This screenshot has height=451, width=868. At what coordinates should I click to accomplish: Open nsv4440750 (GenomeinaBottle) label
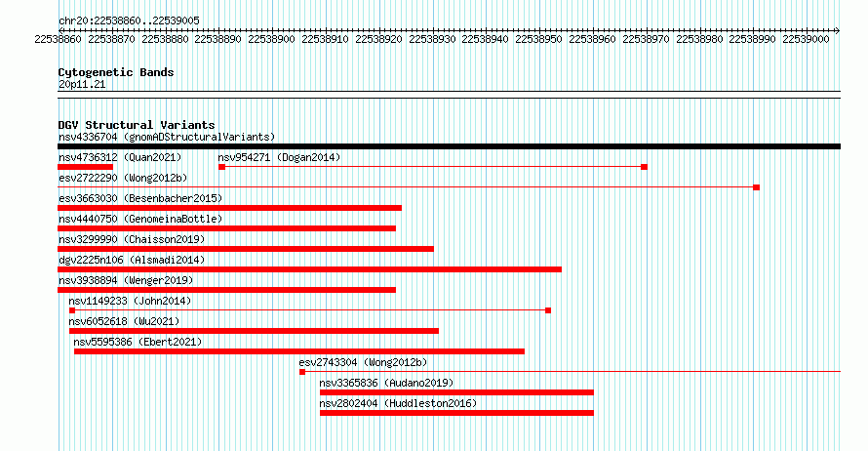click(140, 219)
